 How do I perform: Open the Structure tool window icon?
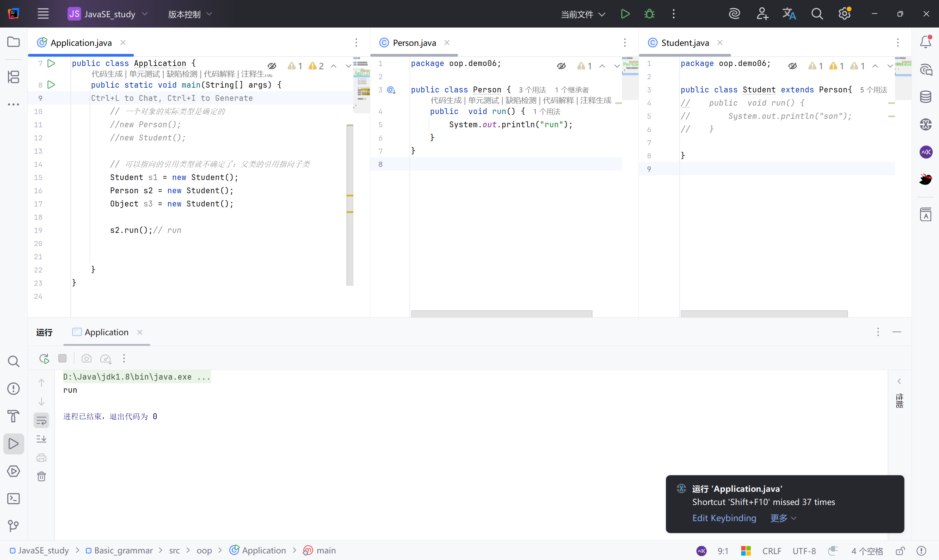[x=14, y=77]
